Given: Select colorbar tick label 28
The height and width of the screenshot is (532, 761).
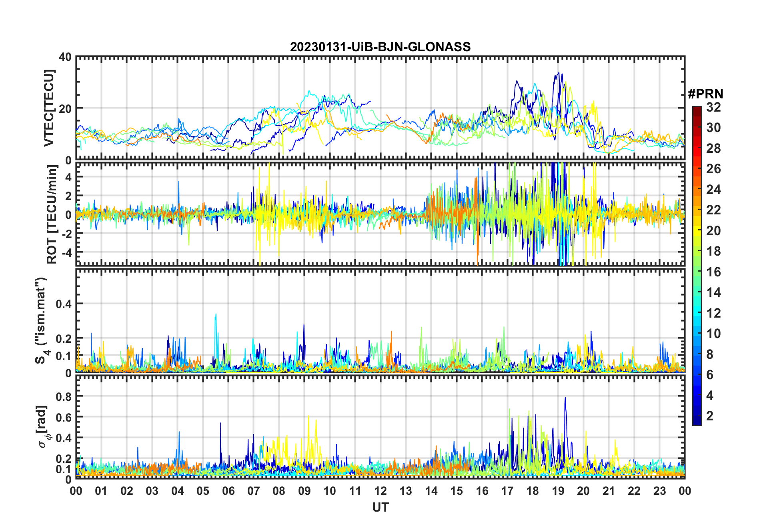Looking at the screenshot, I should [x=713, y=148].
